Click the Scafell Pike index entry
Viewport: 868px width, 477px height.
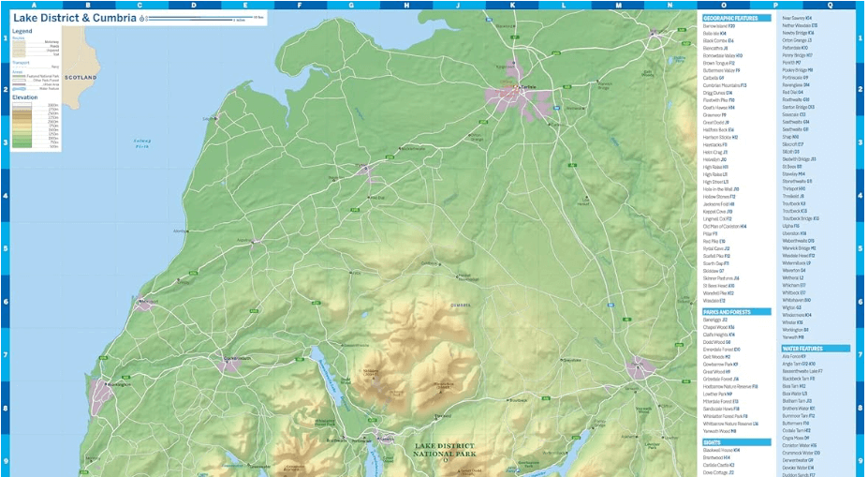pyautogui.click(x=716, y=256)
